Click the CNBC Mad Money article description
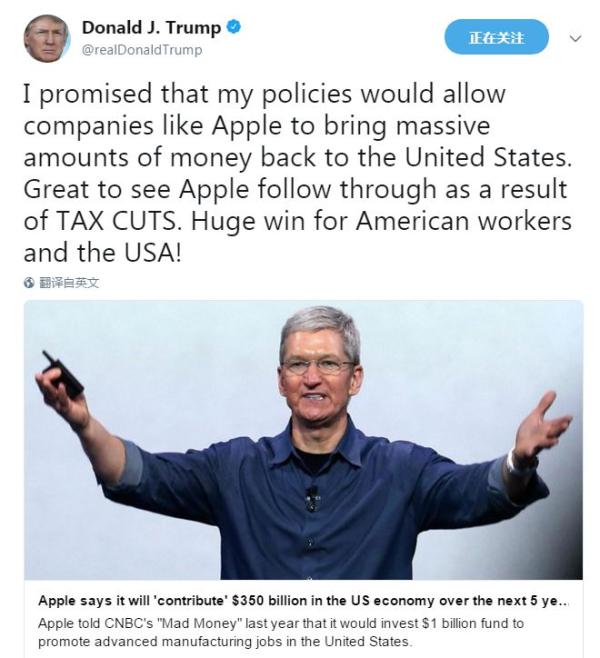Viewport: 600px width, 658px height. coord(281,632)
